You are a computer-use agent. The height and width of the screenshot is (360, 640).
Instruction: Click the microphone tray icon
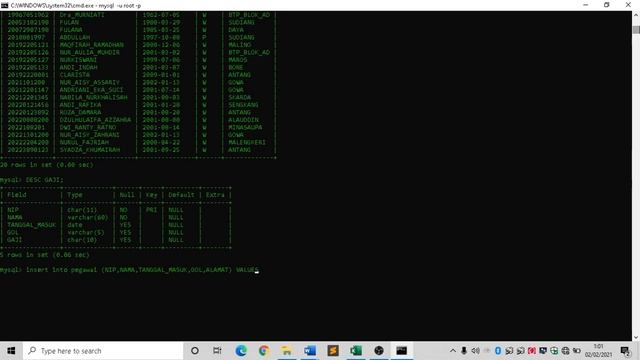pyautogui.click(x=464, y=351)
